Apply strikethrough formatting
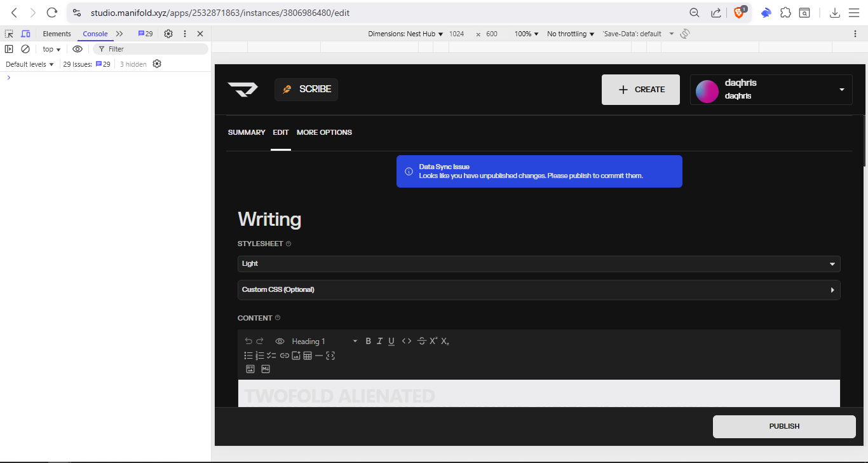This screenshot has width=868, height=463. [x=421, y=342]
